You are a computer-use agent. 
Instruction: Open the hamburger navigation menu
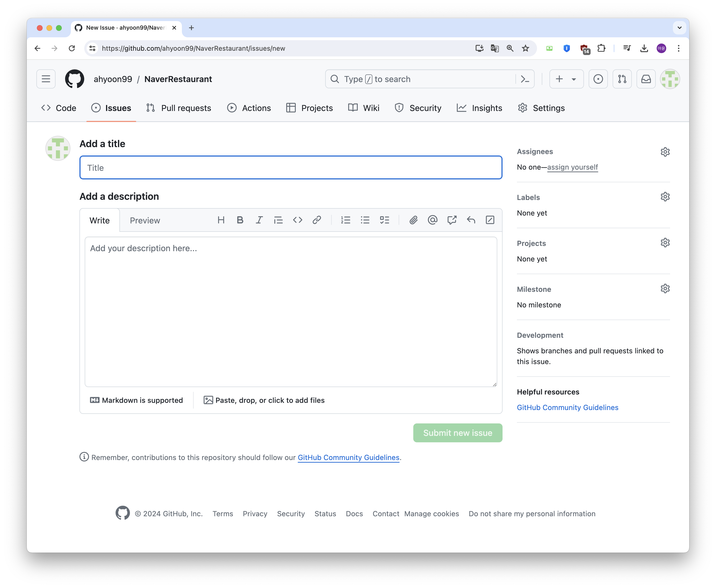[46, 79]
